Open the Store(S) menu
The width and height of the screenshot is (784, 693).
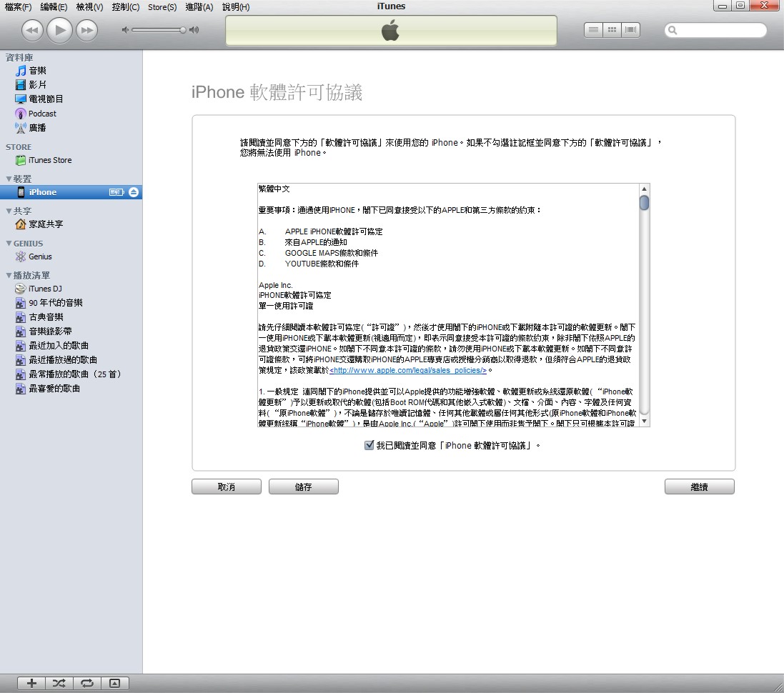(162, 7)
